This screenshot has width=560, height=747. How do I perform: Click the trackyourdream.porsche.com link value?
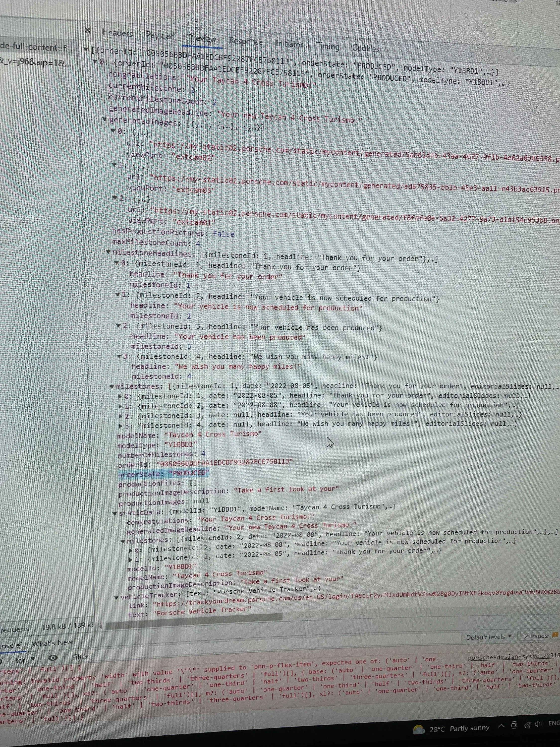pos(356,598)
